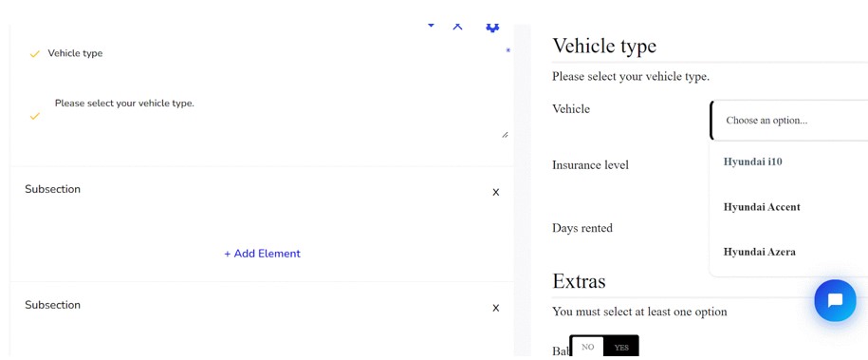Open the blue chat widget bubble
Screen dimensions: 868x360
pyautogui.click(x=835, y=300)
